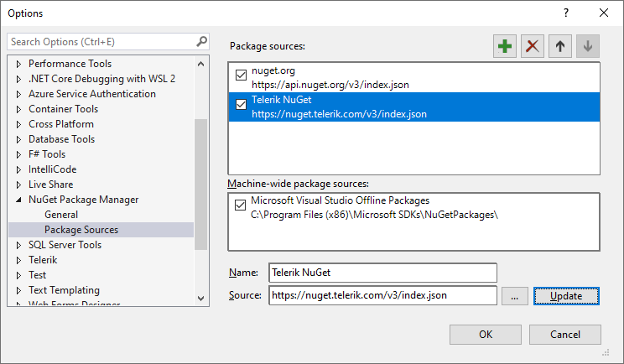Move selected package source down
This screenshot has height=364, width=624.
588,46
